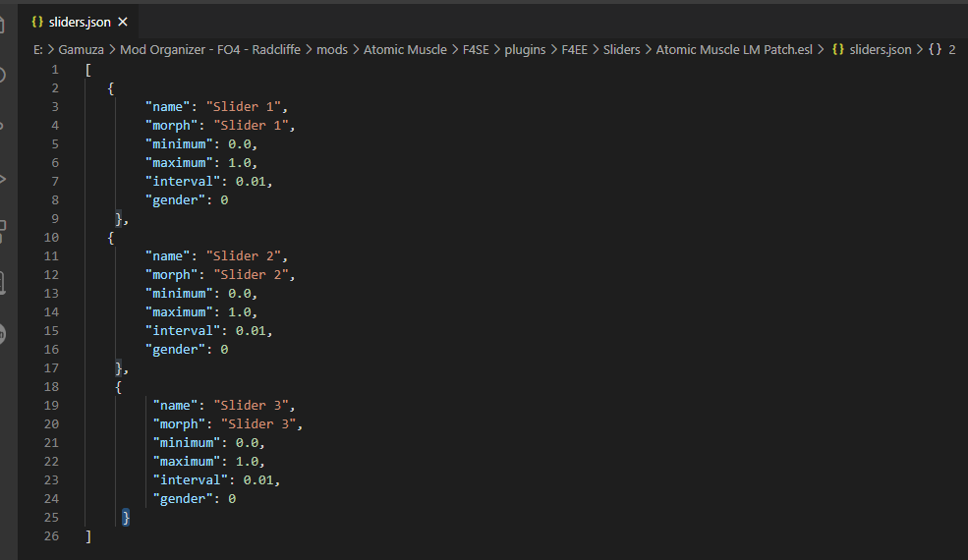The width and height of the screenshot is (968, 560).
Task: Click the braces icon beside sliders.json in breadcrumbs
Action: point(837,49)
